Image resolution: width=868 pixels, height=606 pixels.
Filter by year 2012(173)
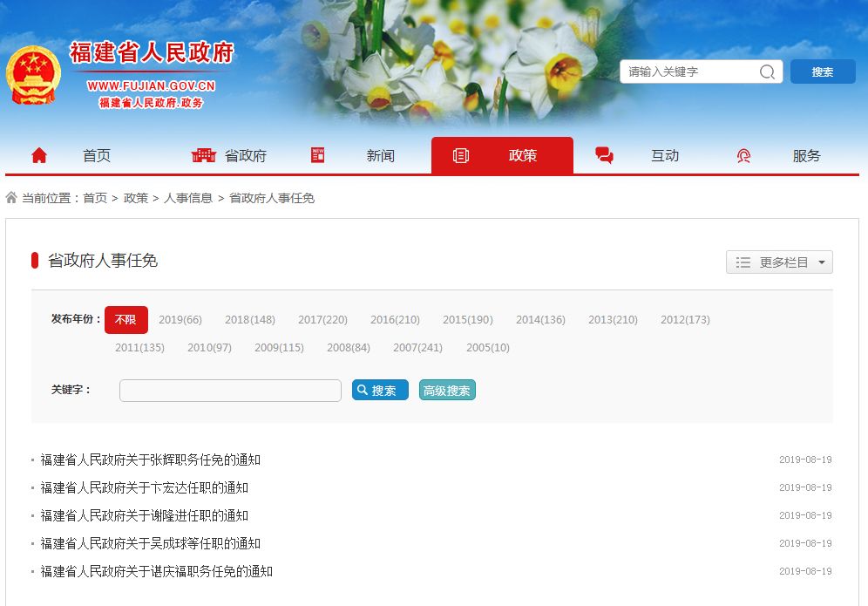pos(685,320)
